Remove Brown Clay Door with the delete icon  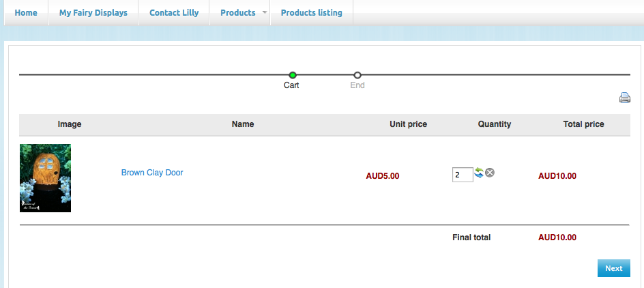click(490, 173)
